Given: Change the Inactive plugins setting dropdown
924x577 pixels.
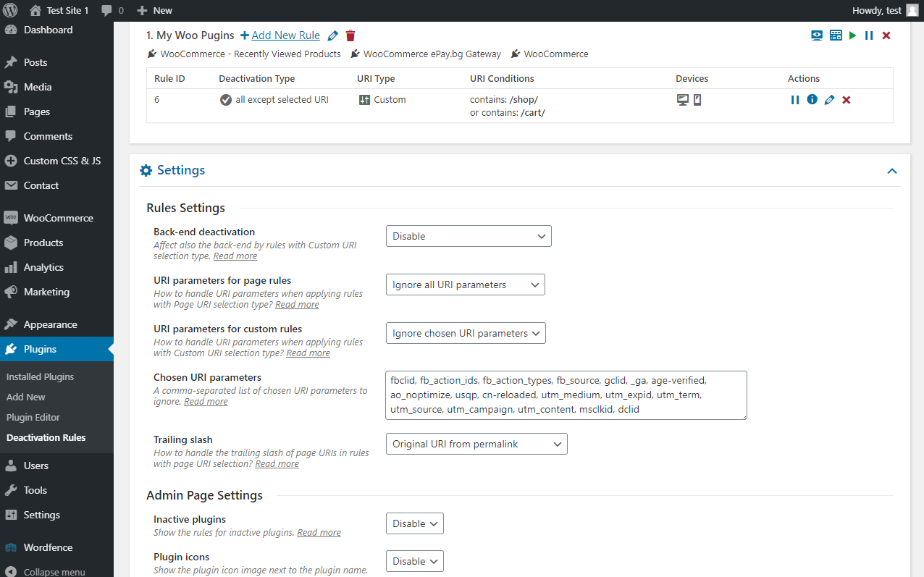Looking at the screenshot, I should 414,523.
